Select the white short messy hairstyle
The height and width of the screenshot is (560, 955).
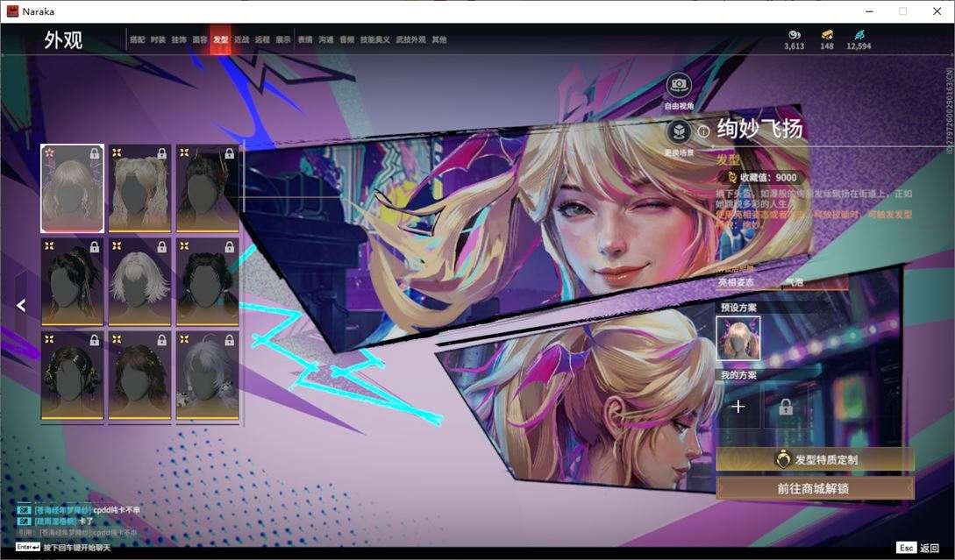click(139, 282)
